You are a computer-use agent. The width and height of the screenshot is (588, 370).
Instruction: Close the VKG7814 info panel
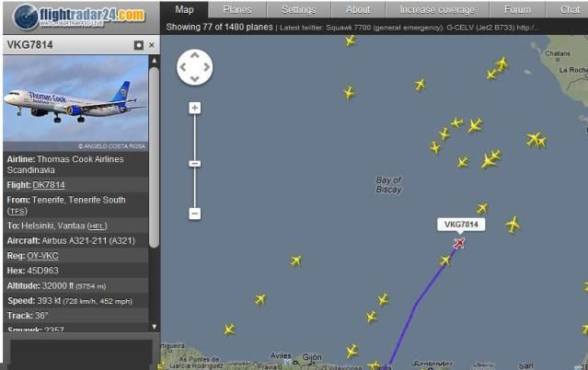coord(152,45)
